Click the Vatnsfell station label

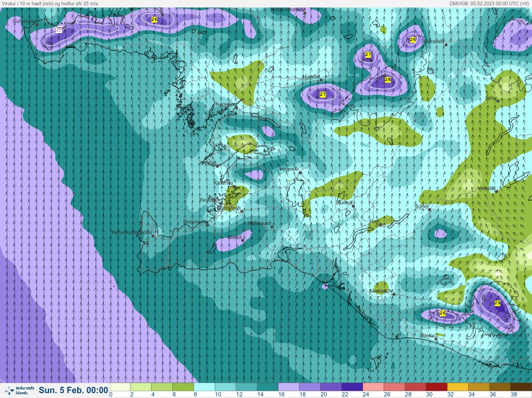point(487,188)
